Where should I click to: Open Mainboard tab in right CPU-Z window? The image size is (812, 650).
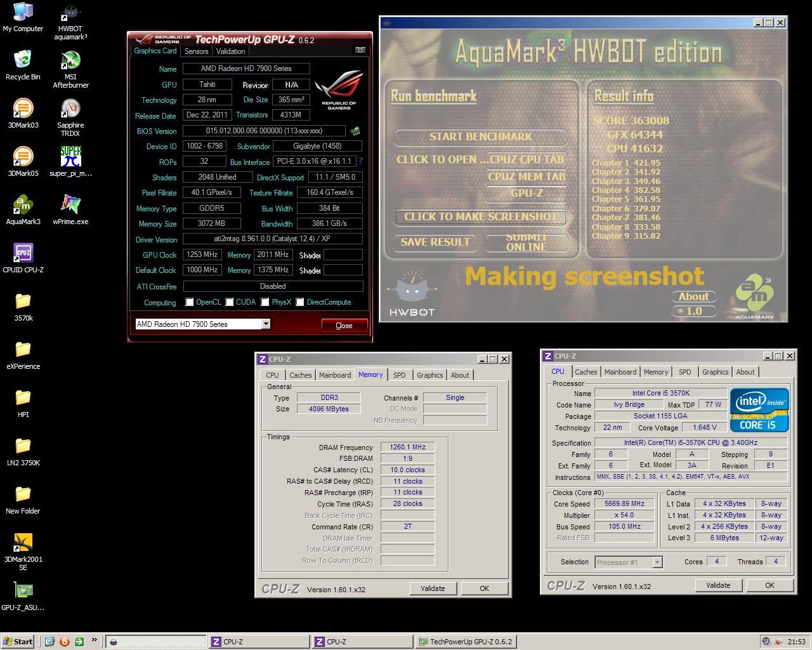point(620,372)
